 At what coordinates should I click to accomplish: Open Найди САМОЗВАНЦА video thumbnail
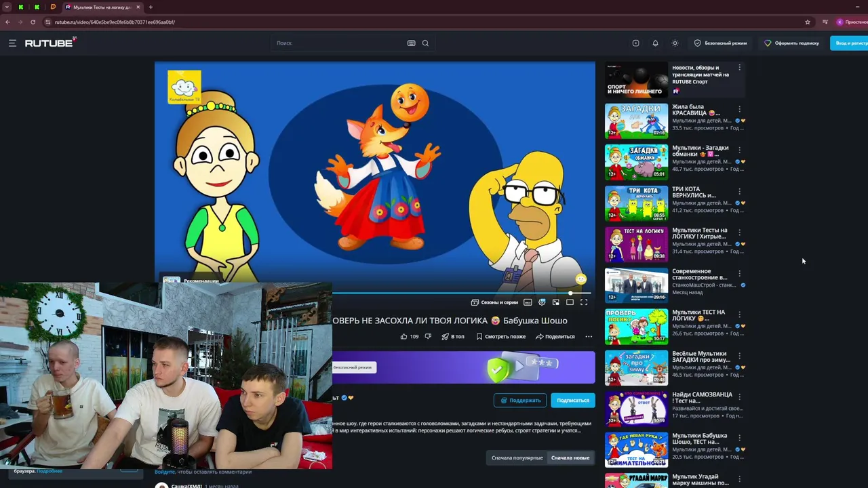636,409
